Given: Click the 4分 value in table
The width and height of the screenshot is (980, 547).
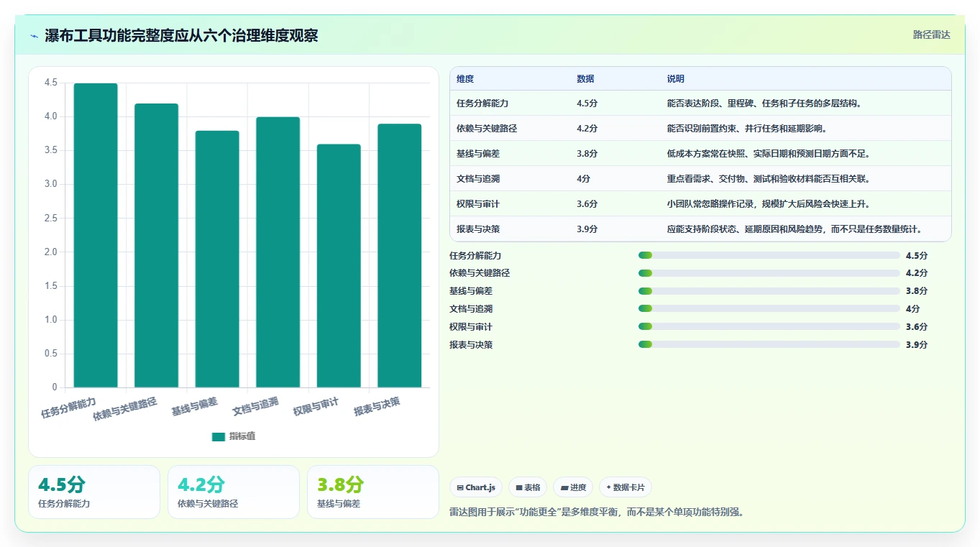Looking at the screenshot, I should click(583, 179).
